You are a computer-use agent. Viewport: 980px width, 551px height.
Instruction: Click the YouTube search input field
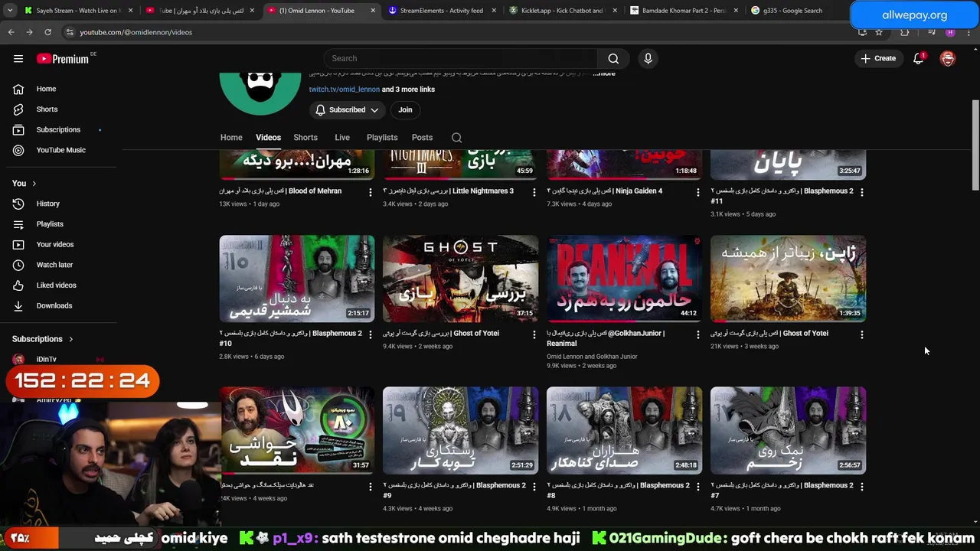point(459,58)
